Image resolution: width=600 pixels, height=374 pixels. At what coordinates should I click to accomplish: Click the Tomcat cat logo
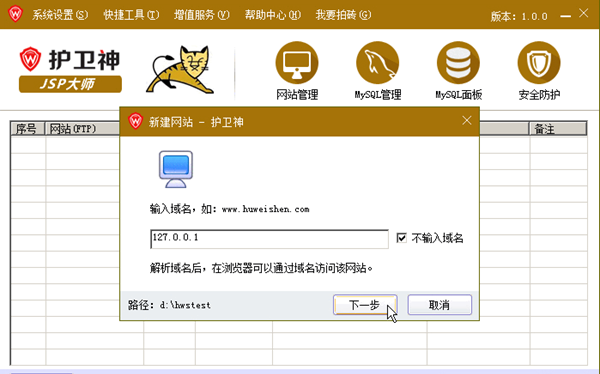[x=180, y=69]
